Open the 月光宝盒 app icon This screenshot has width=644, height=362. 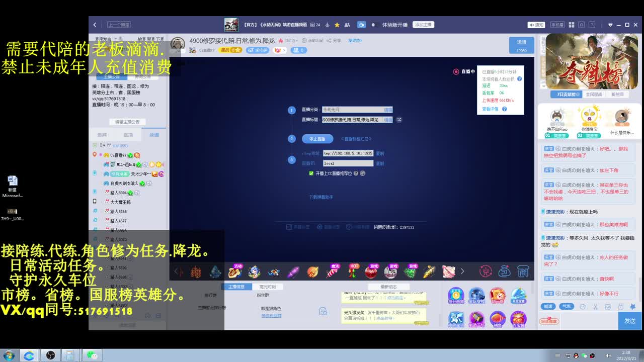tap(518, 296)
